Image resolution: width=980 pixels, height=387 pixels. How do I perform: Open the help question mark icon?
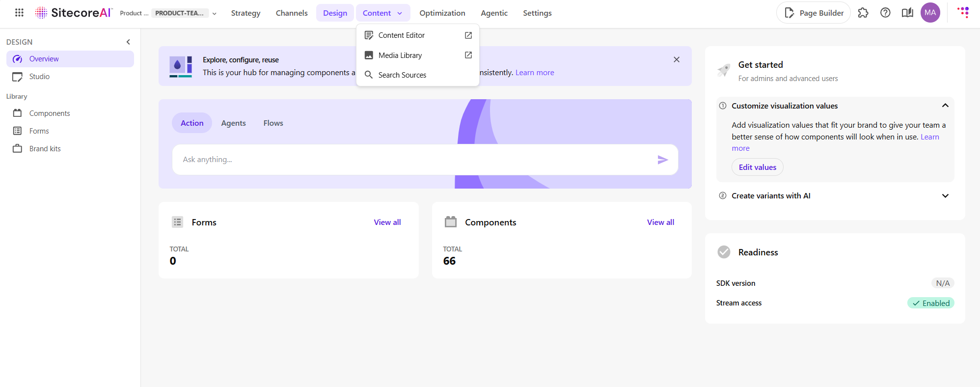885,13
